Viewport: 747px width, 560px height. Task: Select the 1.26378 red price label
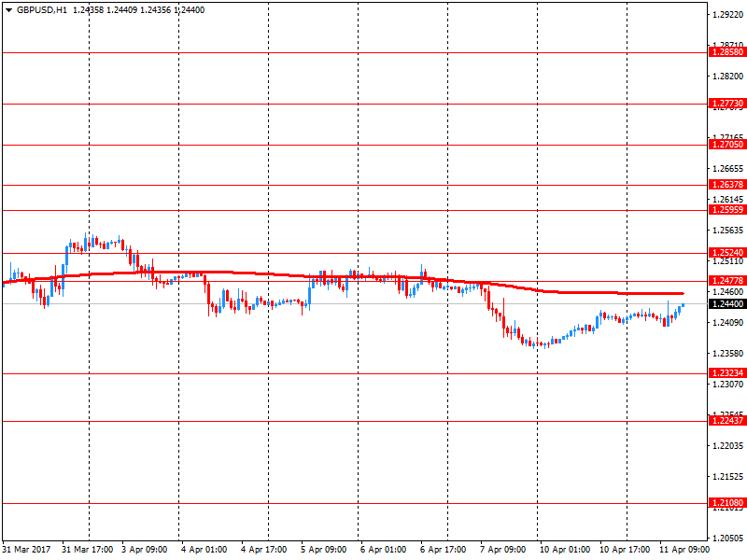click(727, 184)
